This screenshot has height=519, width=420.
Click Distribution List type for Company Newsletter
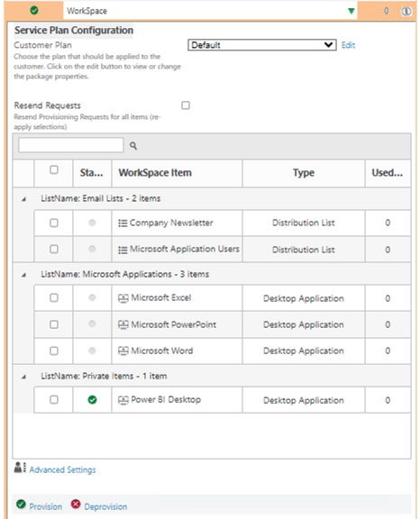pos(304,223)
